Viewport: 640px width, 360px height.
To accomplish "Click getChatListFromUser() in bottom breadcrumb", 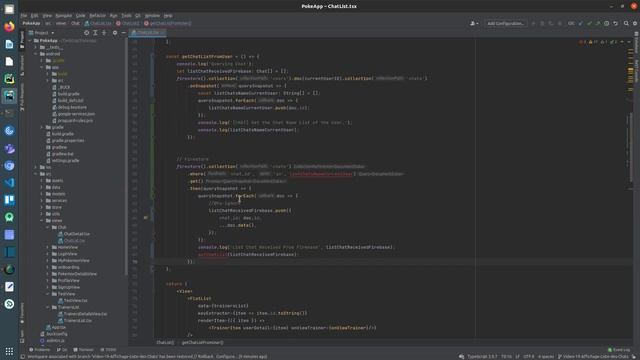I will [202, 342].
